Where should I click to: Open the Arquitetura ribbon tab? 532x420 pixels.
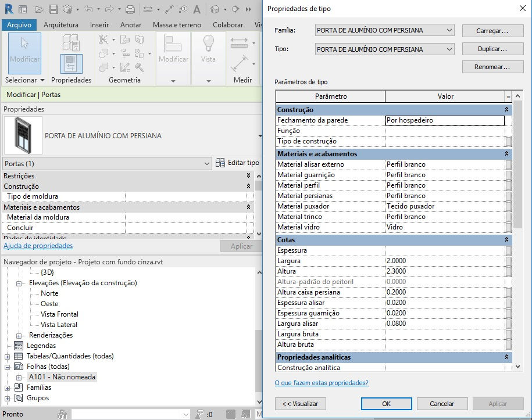[x=60, y=25]
